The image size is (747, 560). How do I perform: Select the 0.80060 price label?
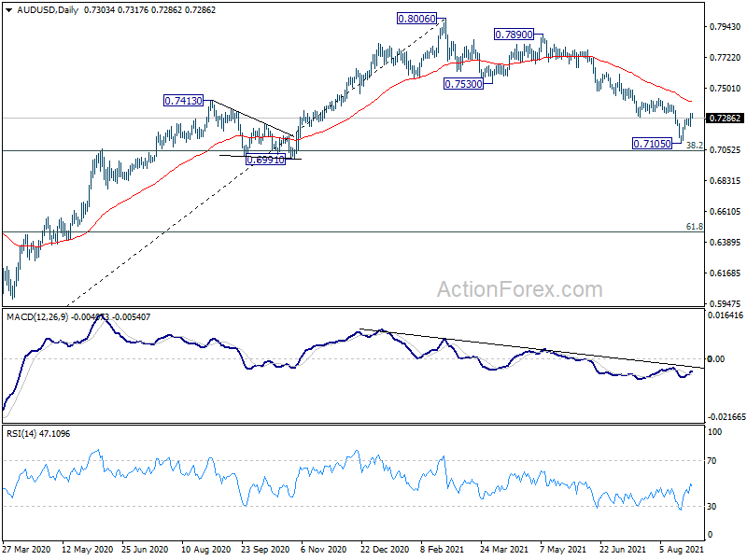[416, 19]
